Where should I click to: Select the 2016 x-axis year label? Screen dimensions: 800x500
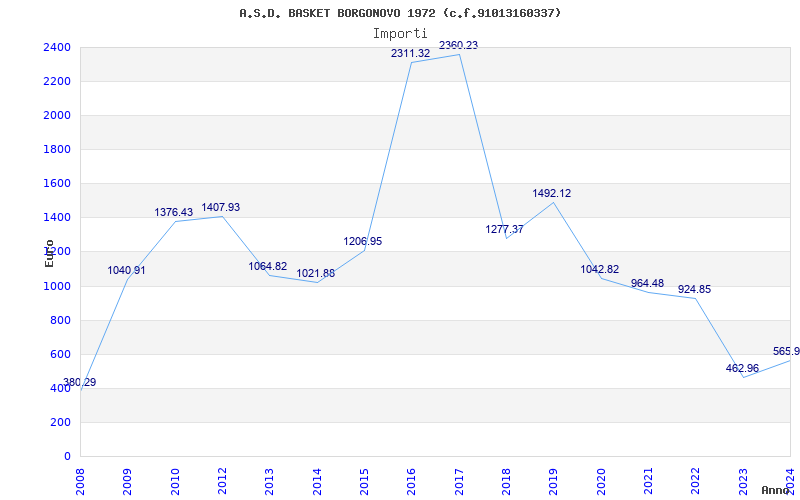point(412,481)
